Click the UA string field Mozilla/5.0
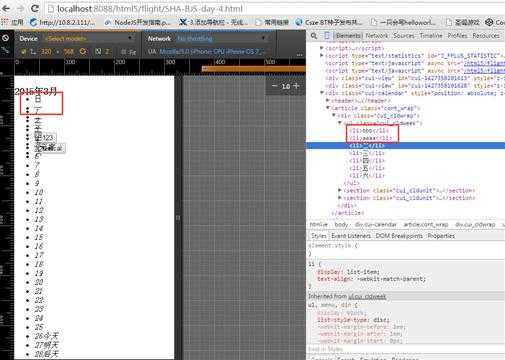 212,52
